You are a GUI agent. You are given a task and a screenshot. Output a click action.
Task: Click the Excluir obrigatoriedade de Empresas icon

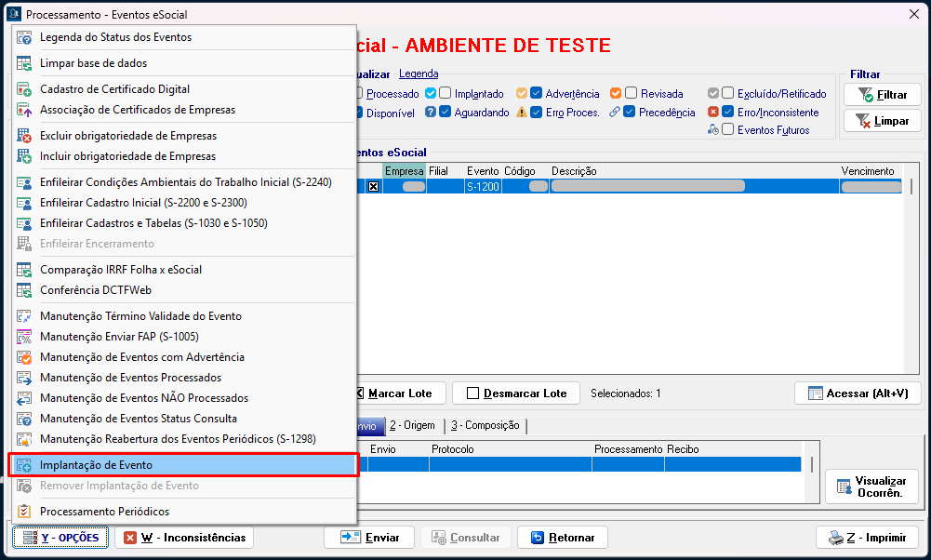(24, 136)
